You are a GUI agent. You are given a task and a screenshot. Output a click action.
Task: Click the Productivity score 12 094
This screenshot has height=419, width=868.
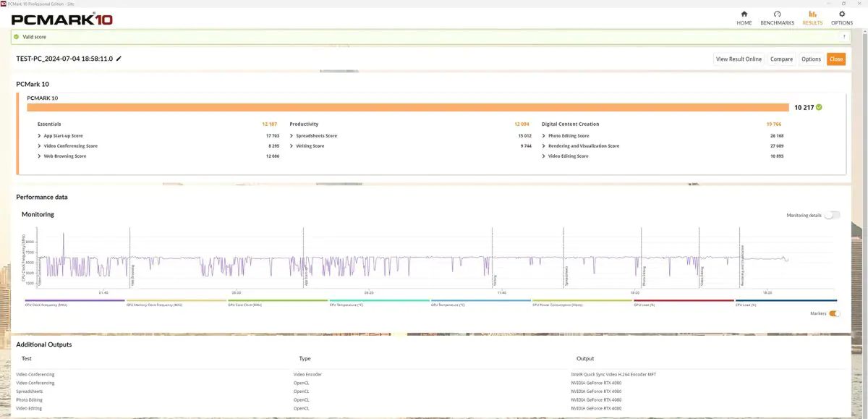(x=522, y=124)
